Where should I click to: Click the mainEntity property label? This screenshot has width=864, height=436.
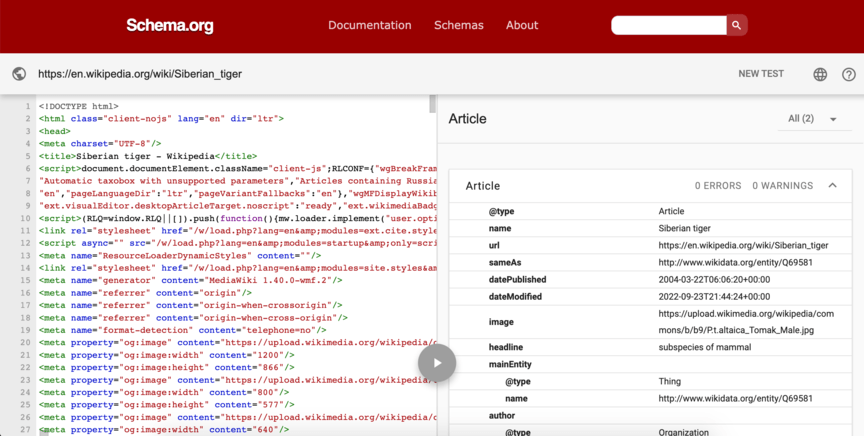click(510, 364)
